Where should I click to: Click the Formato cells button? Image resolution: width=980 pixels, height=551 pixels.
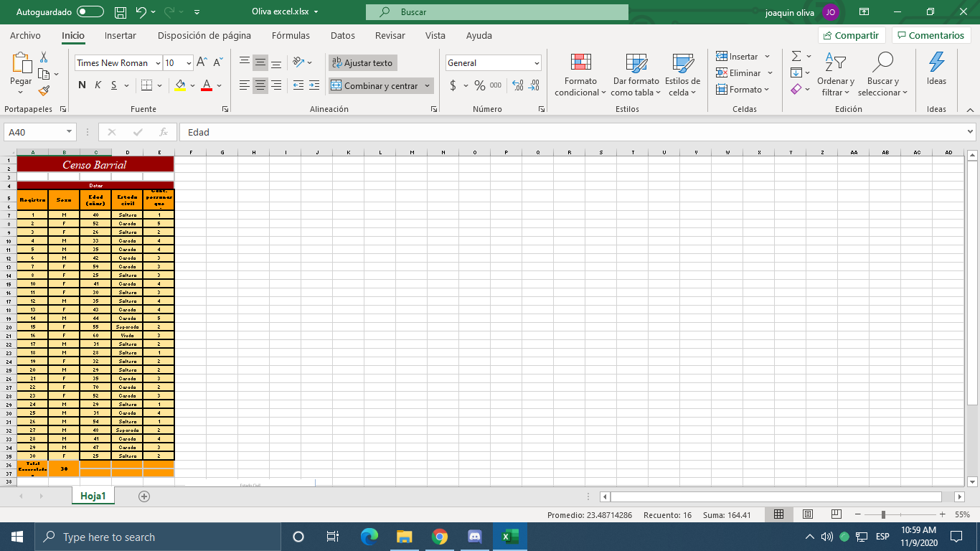coord(743,90)
